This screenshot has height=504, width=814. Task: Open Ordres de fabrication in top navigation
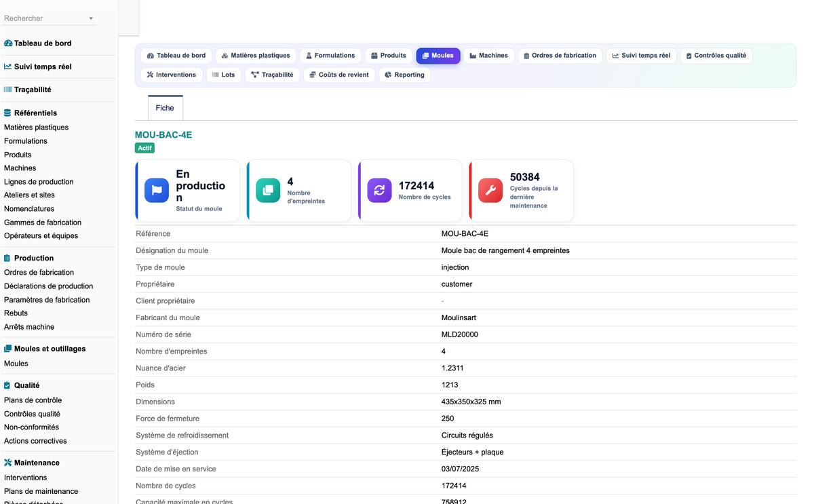560,56
